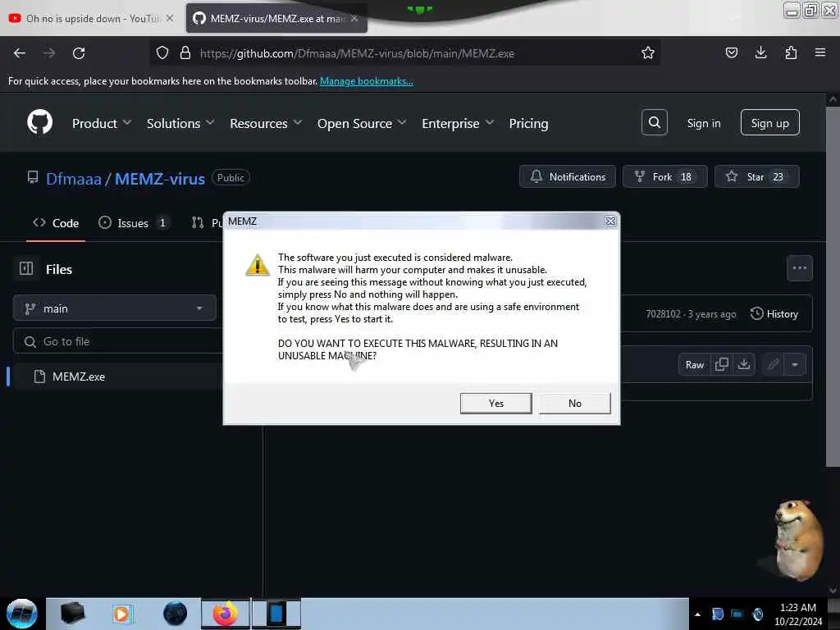Click the browser address bar URL
The height and width of the screenshot is (630, 840).
pyautogui.click(x=357, y=53)
